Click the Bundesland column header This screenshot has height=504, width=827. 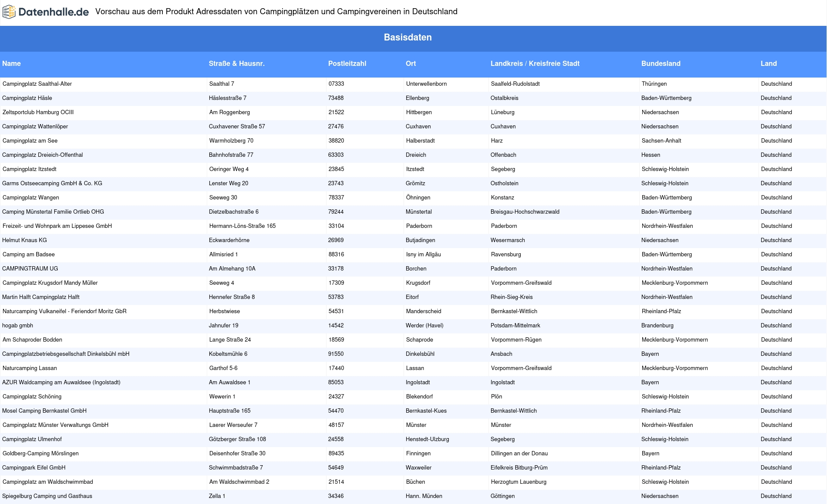click(661, 64)
